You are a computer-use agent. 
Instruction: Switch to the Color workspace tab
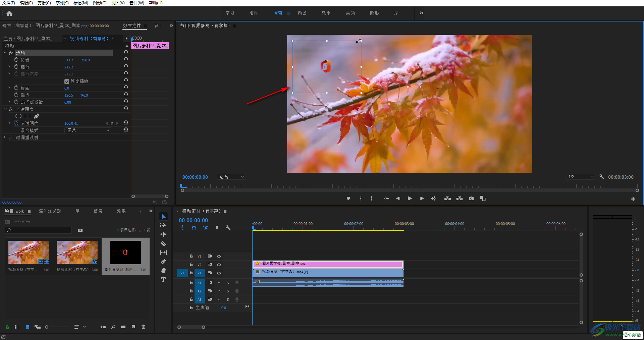point(302,13)
